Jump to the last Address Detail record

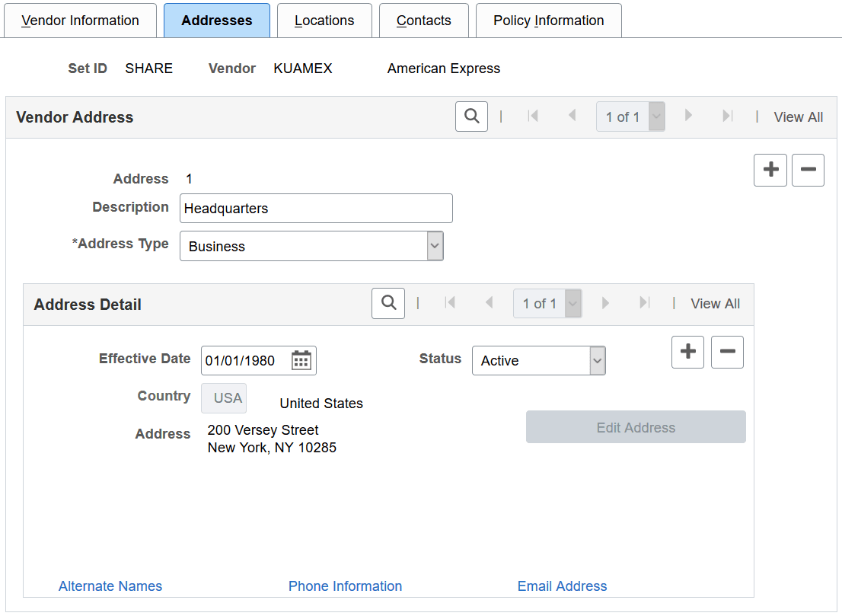coord(645,303)
